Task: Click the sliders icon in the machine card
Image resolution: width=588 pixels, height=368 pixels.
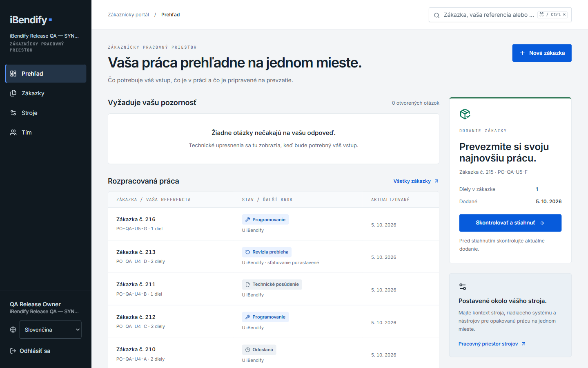Action: click(463, 287)
